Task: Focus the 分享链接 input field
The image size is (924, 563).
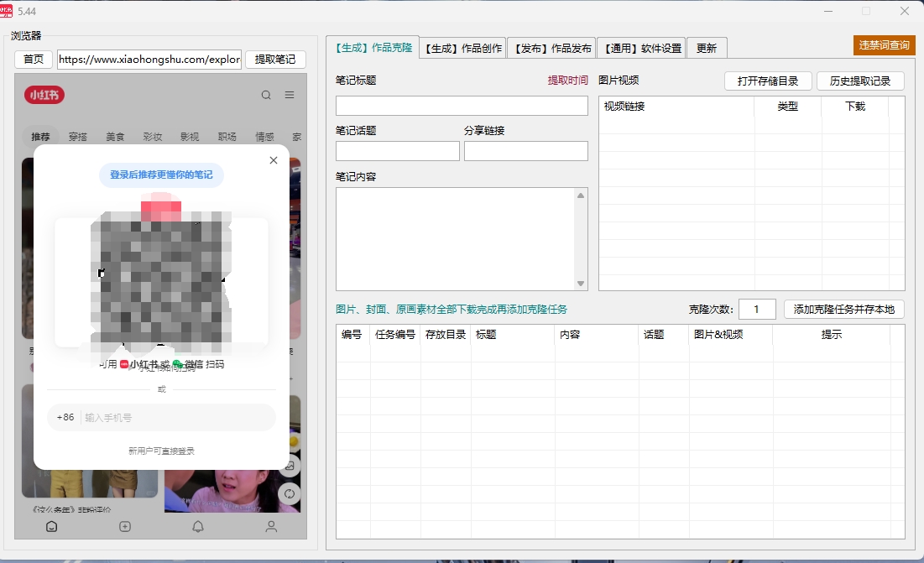Action: [x=526, y=151]
